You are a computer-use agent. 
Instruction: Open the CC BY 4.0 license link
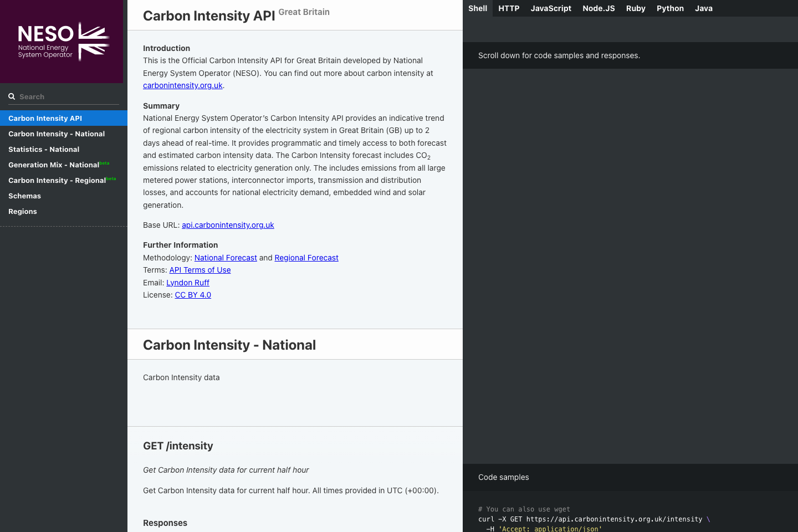tap(193, 295)
